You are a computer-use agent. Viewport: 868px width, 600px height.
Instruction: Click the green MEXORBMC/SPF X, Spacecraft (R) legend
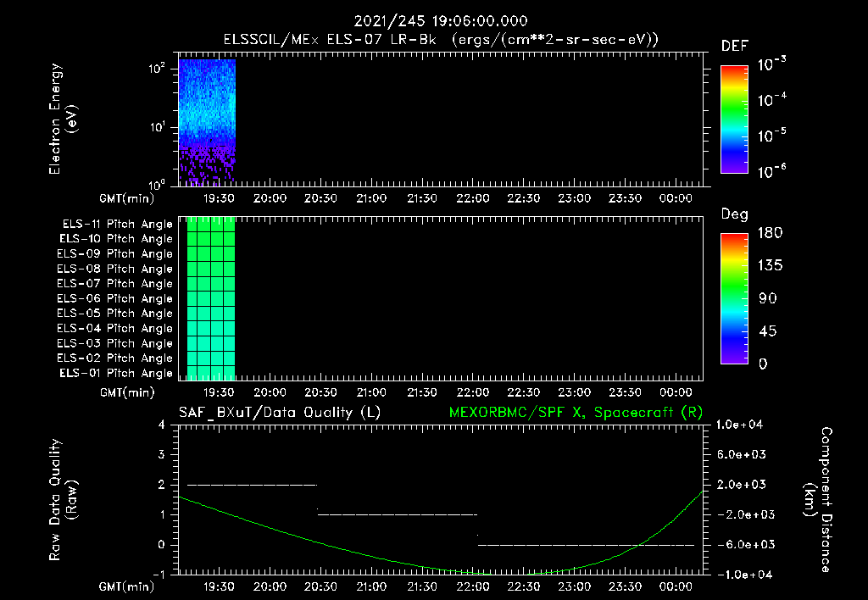click(576, 413)
